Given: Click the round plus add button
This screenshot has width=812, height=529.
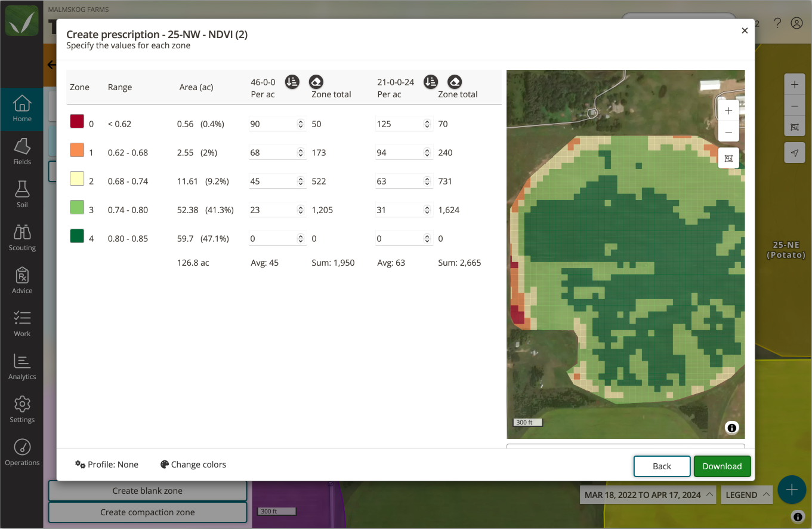Looking at the screenshot, I should [x=792, y=490].
